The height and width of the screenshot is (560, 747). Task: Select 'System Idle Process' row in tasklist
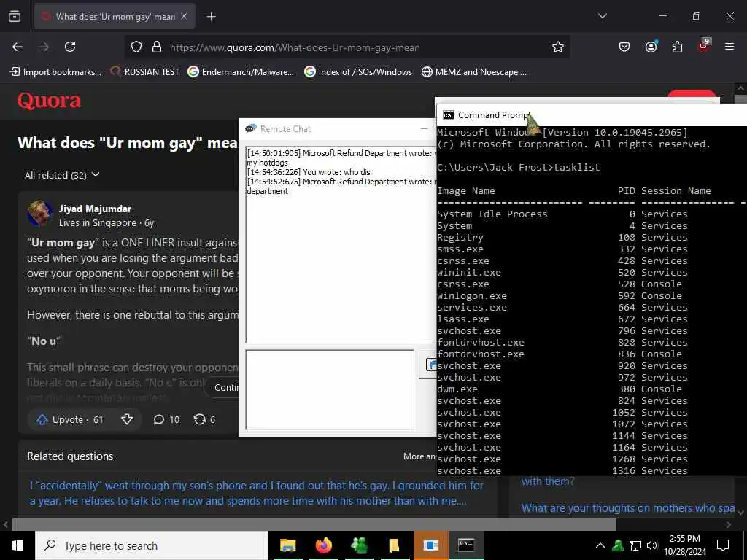(x=562, y=214)
